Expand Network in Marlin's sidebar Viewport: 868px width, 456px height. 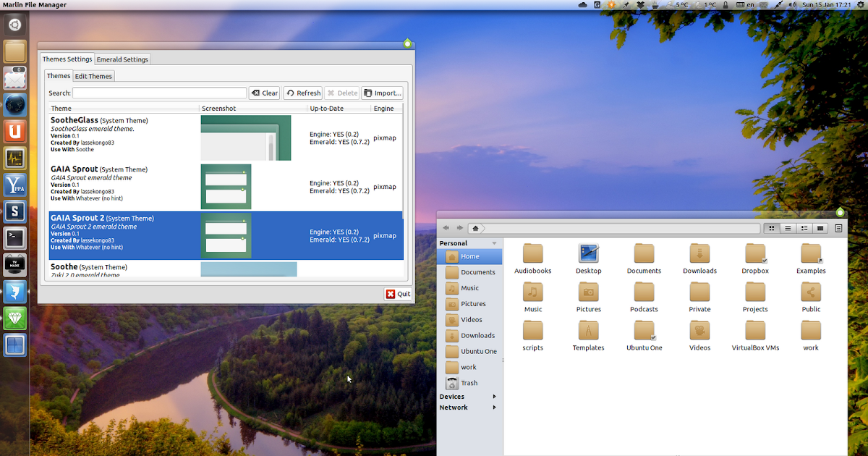pos(494,407)
